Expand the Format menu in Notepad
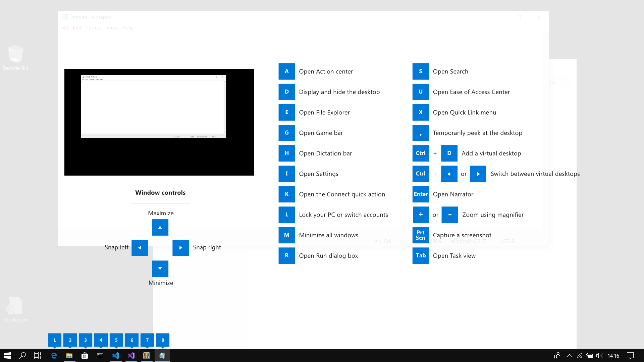The image size is (644, 362). pos(94,27)
